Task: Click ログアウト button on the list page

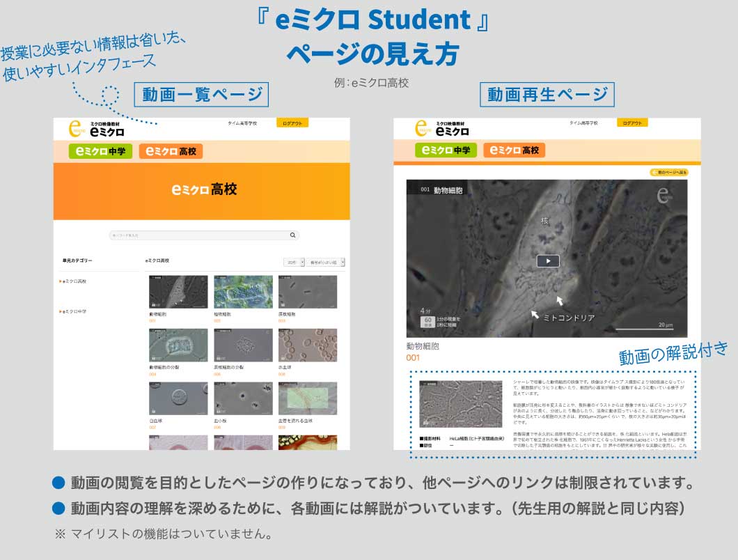Action: 292,123
